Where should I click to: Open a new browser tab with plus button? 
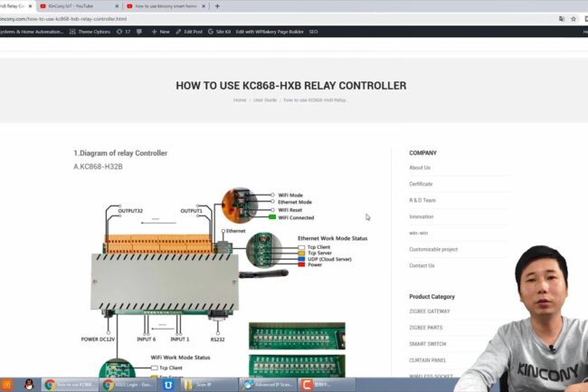coord(217,6)
